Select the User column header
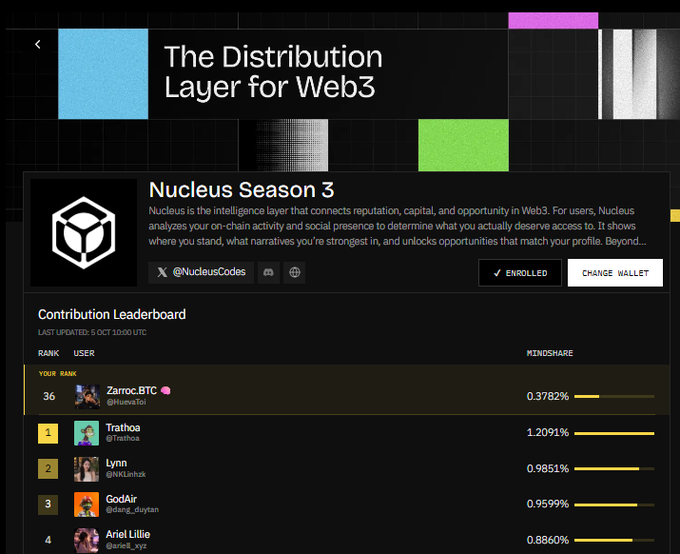Image resolution: width=680 pixels, height=554 pixels. (x=84, y=353)
